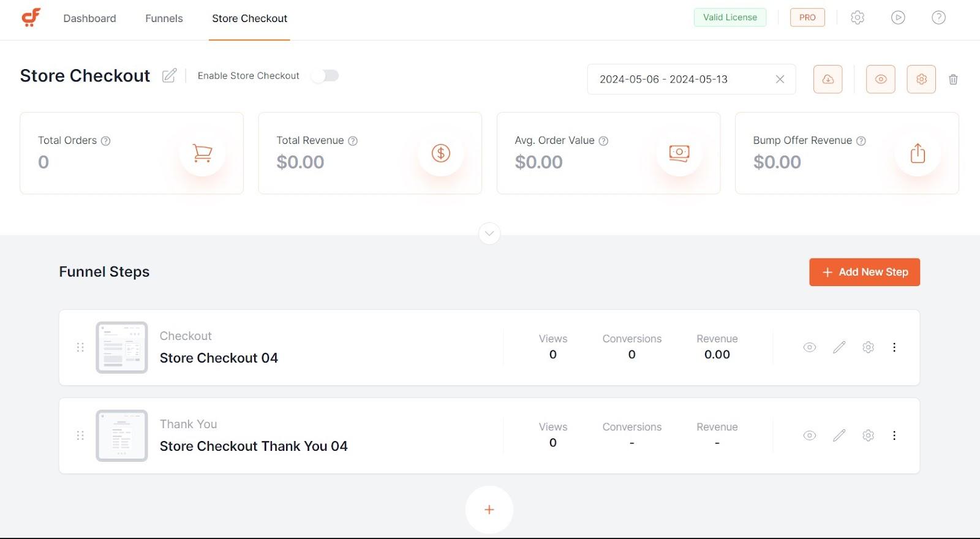The image size is (980, 539).
Task: Click the Total Orders label
Action: coord(67,140)
